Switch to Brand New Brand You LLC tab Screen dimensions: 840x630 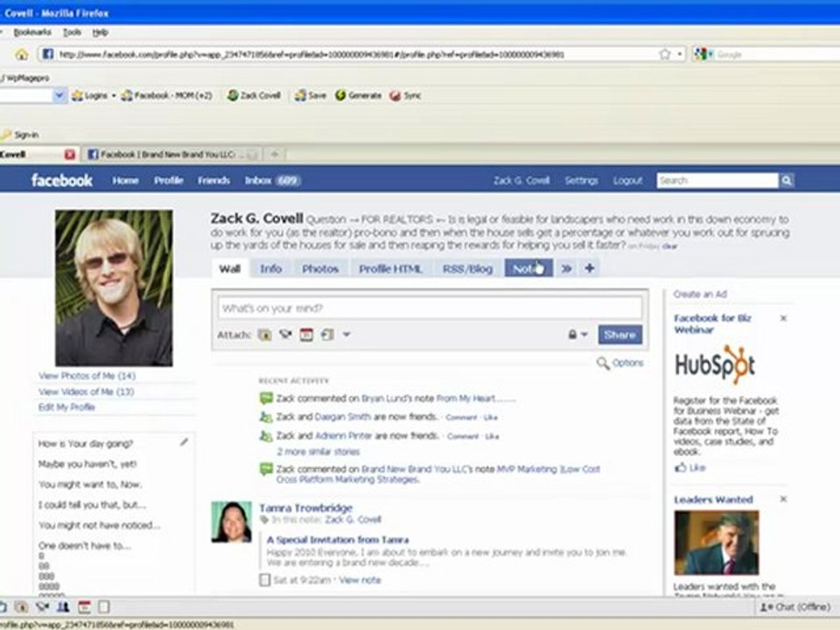[173, 154]
